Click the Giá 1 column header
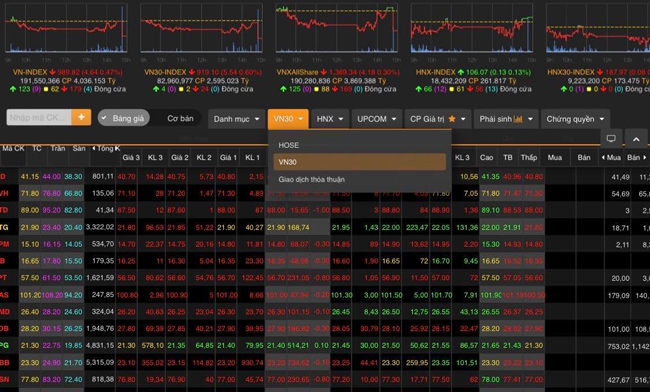Image resolution: width=650 pixels, height=392 pixels. tap(228, 157)
